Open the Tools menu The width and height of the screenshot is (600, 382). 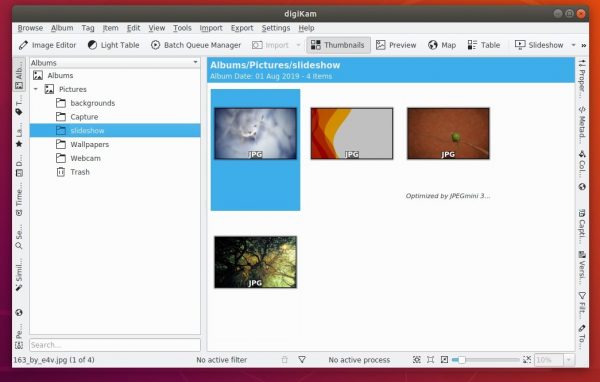182,28
